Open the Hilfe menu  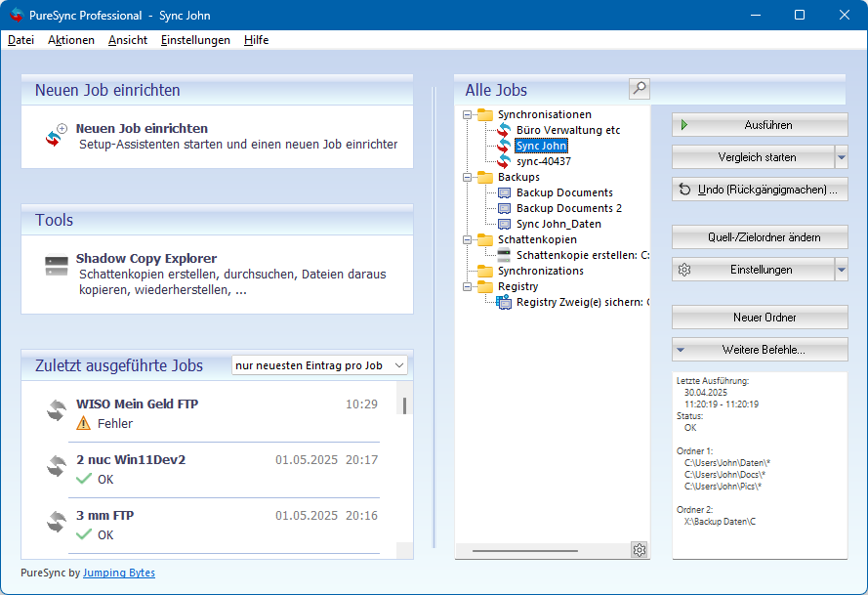[x=256, y=40]
